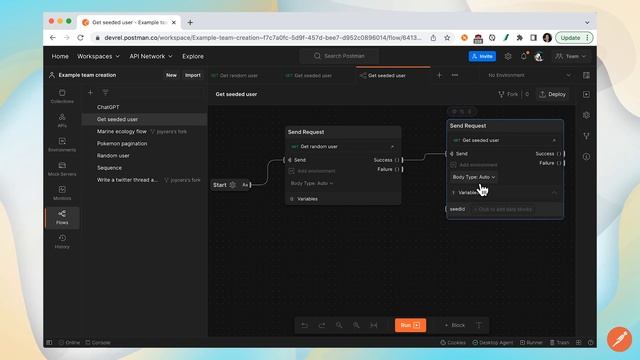The height and width of the screenshot is (360, 640).
Task: Reload the browser page
Action: click(x=80, y=38)
